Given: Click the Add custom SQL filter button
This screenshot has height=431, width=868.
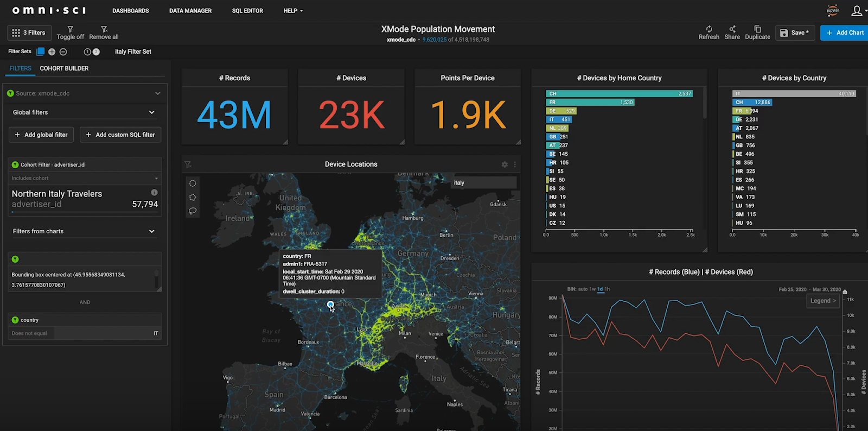Looking at the screenshot, I should (x=120, y=135).
